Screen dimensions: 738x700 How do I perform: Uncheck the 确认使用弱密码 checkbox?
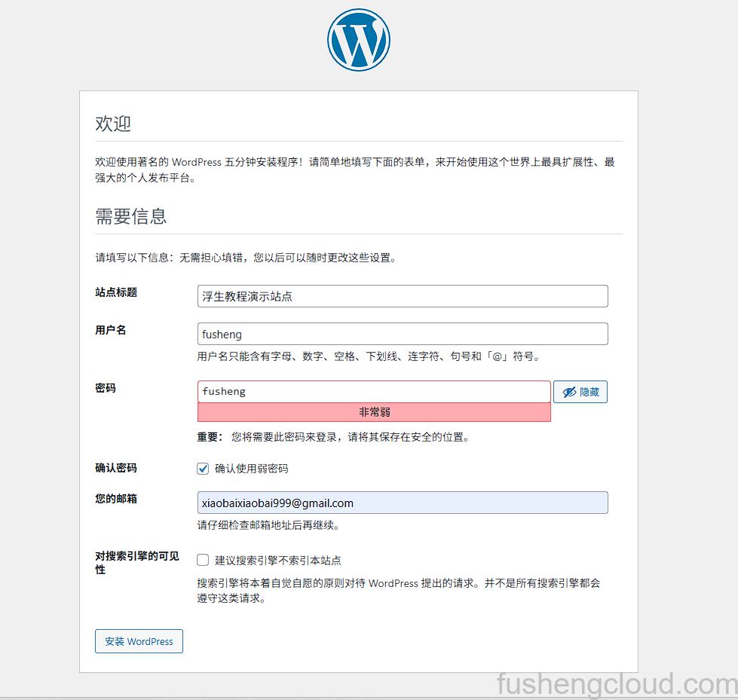pos(203,469)
